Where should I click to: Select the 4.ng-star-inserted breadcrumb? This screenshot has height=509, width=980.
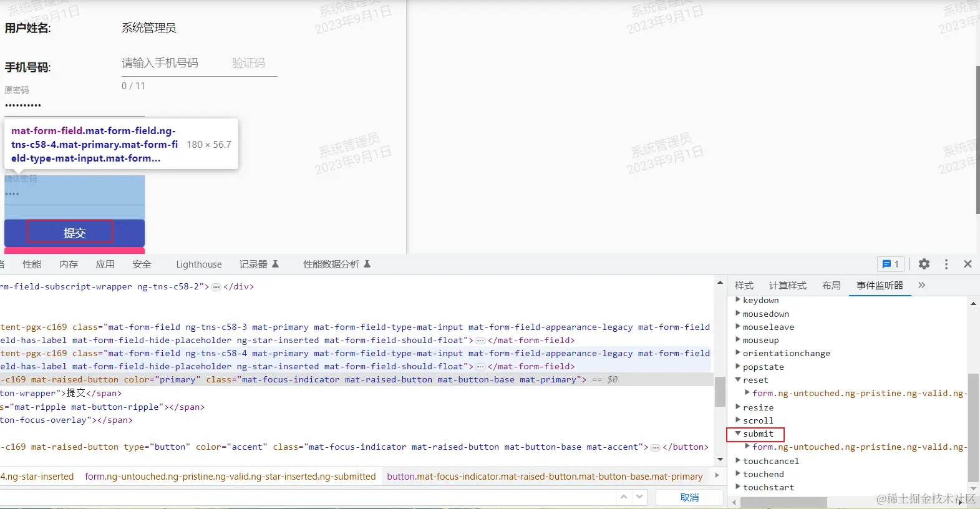pos(37,477)
